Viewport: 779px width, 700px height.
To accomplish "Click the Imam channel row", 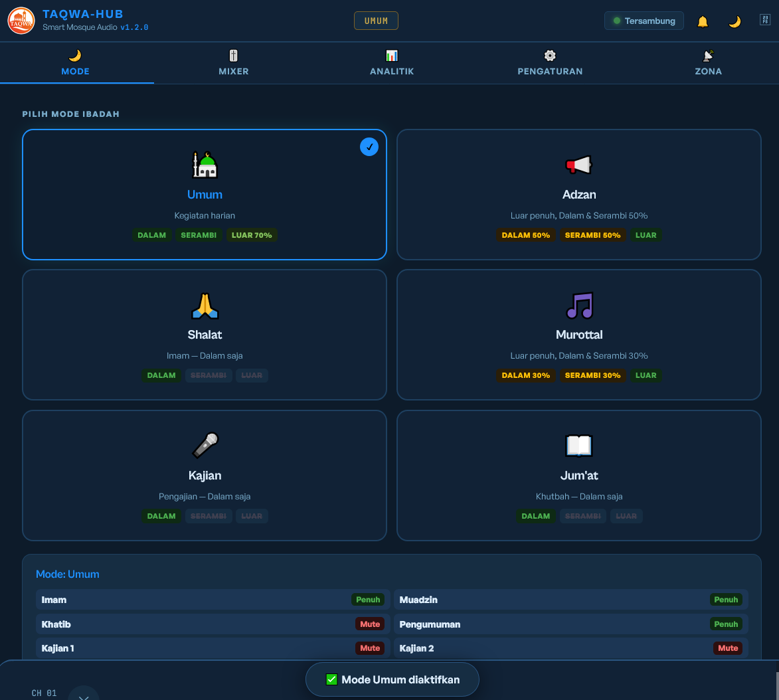I will [x=213, y=600].
